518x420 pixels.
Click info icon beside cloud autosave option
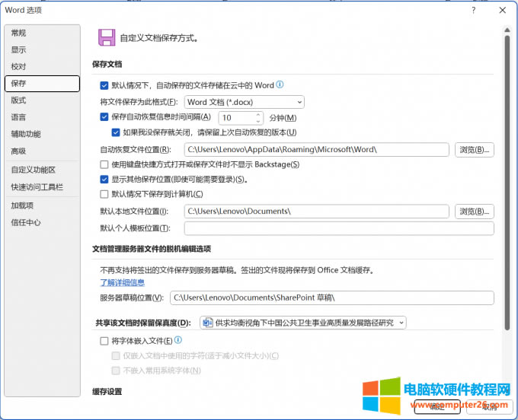[x=280, y=84]
